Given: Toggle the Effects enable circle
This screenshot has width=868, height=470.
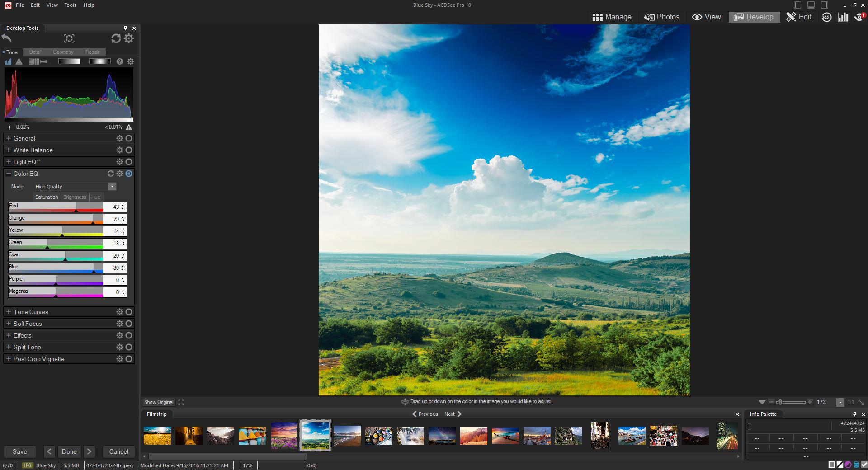Looking at the screenshot, I should (129, 335).
